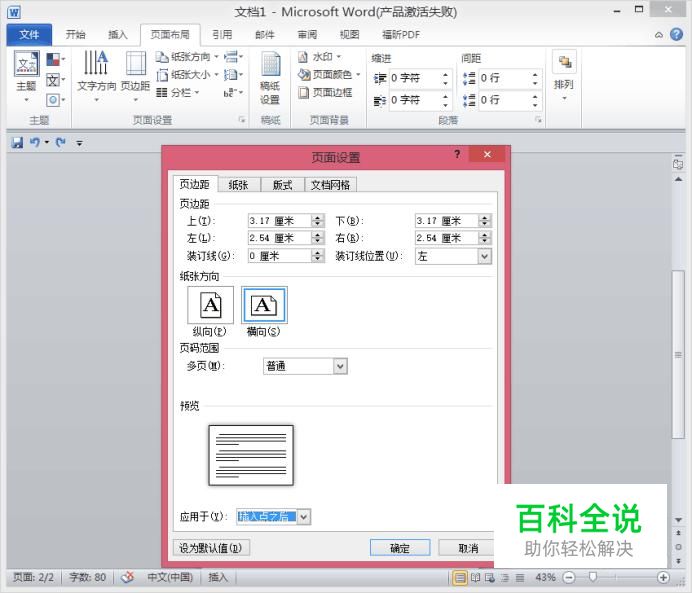Click the left indent value field
The image size is (692, 593).
415,78
